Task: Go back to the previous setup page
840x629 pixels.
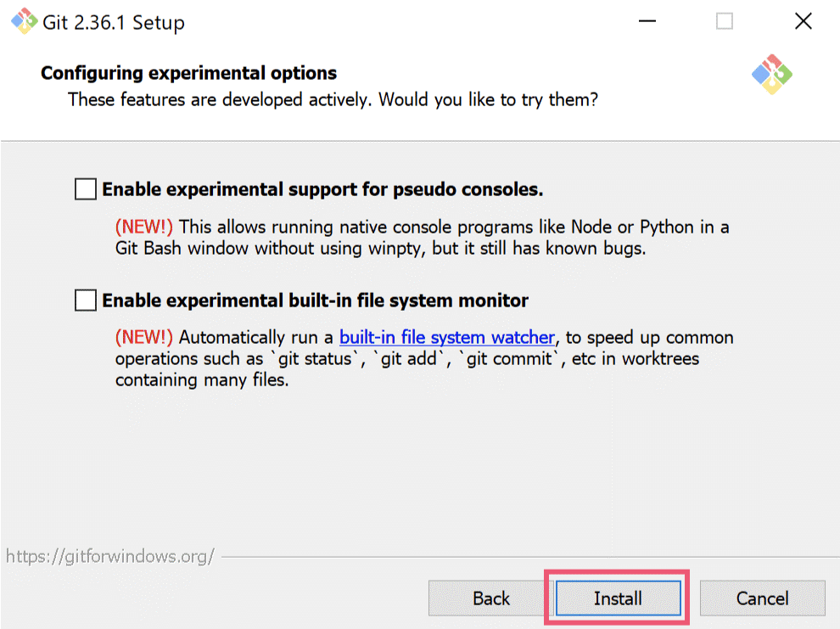Action: pos(491,598)
